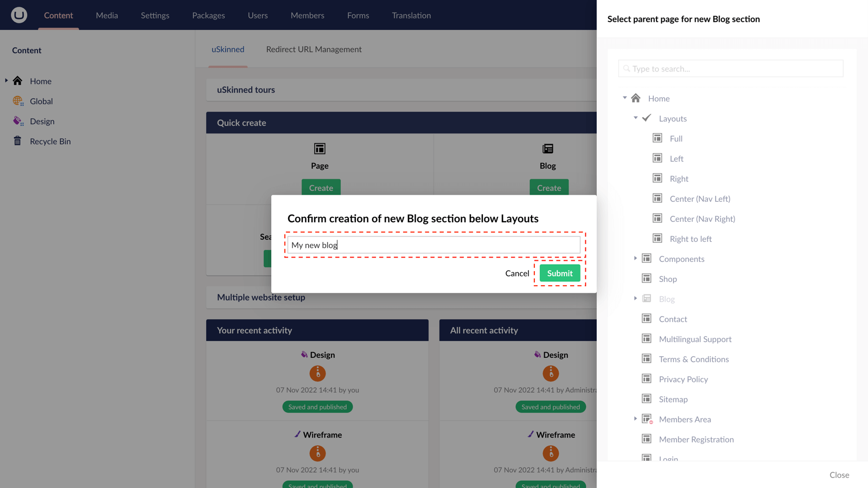The height and width of the screenshot is (488, 868).
Task: Choose Privacy Policy as parent page
Action: coord(683,379)
